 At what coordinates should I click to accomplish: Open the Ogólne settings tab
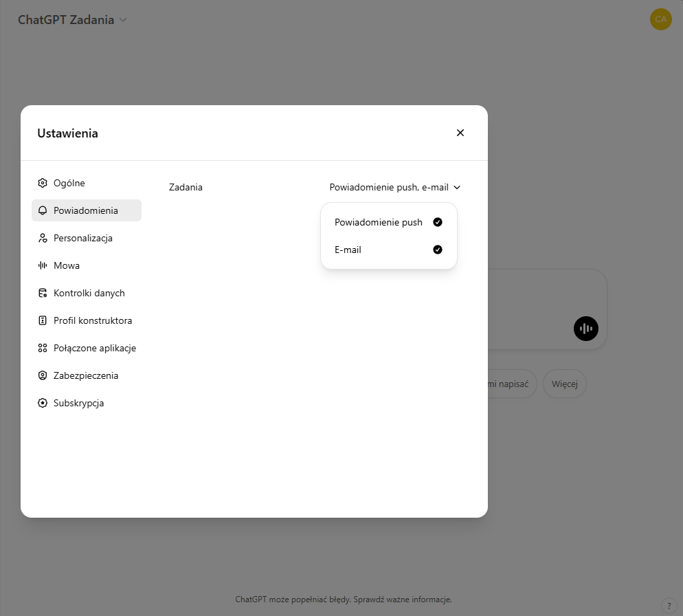pos(87,183)
